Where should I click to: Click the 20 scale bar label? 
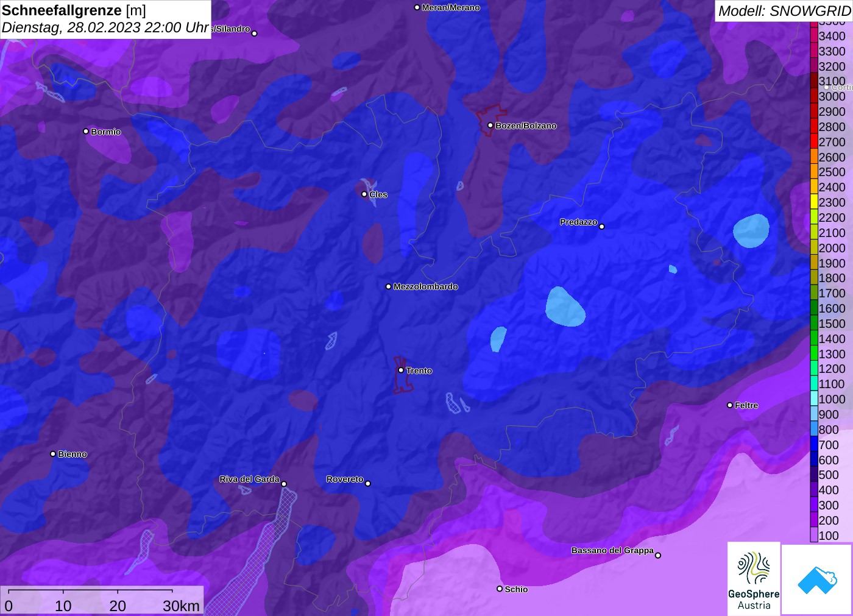pos(118,606)
